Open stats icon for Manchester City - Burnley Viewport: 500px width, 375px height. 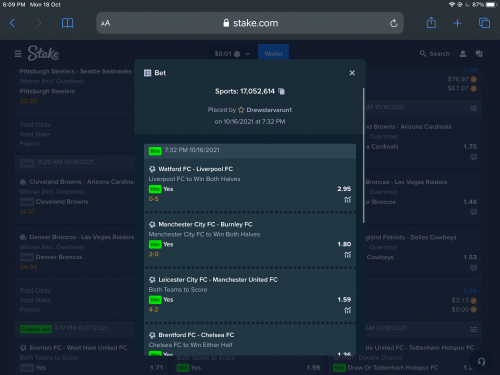pyautogui.click(x=348, y=255)
